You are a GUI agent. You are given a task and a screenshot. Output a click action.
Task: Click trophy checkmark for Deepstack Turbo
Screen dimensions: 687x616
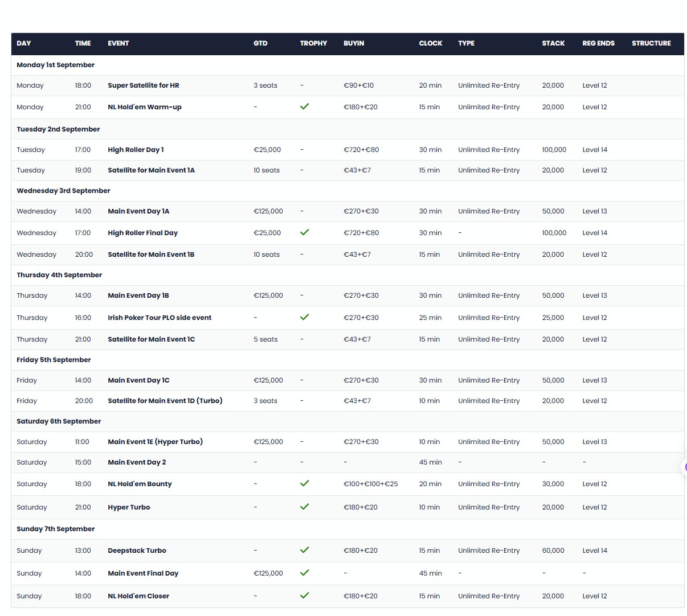(x=305, y=550)
